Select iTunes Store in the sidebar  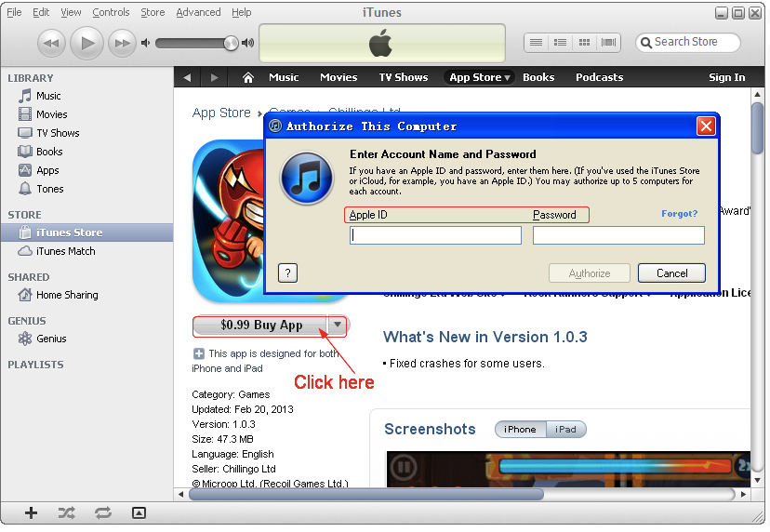[x=86, y=233]
